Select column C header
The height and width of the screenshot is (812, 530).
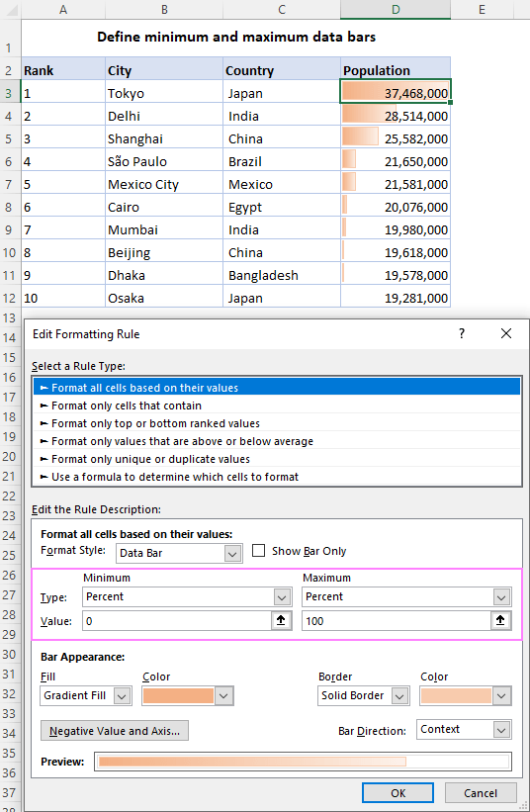282,9
